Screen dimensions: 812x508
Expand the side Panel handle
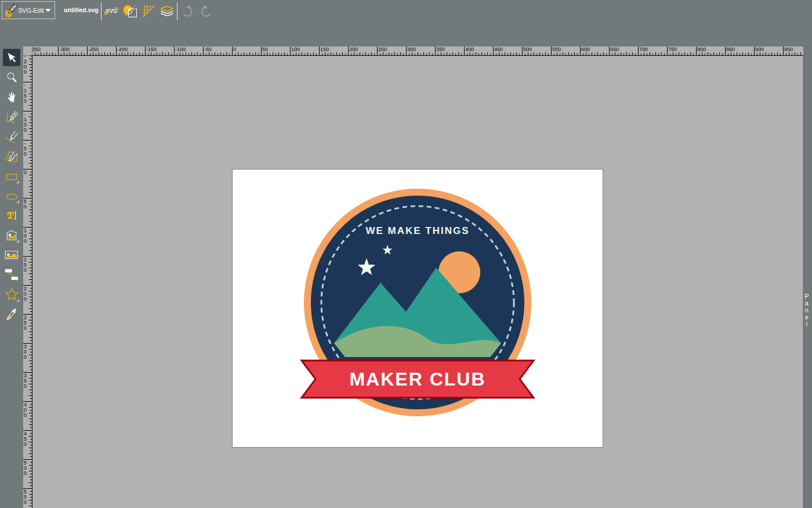[x=807, y=310]
